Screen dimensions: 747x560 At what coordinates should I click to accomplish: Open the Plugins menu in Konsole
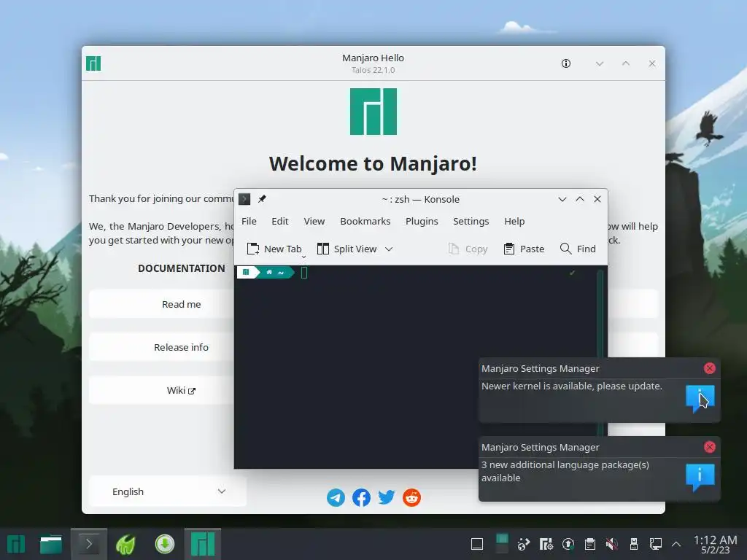(422, 222)
